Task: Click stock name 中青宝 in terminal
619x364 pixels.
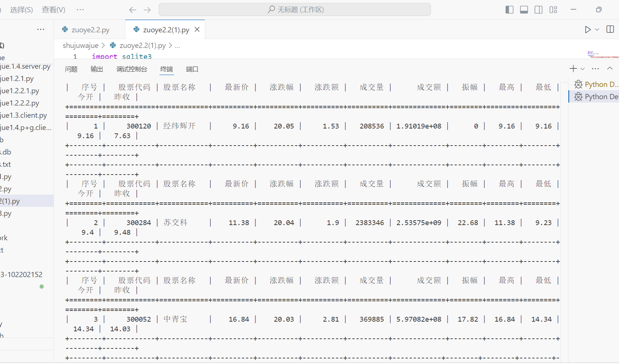Action: [175, 319]
